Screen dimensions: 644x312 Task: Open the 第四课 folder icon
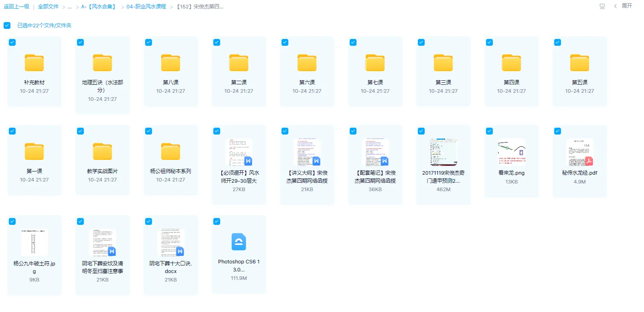point(511,63)
